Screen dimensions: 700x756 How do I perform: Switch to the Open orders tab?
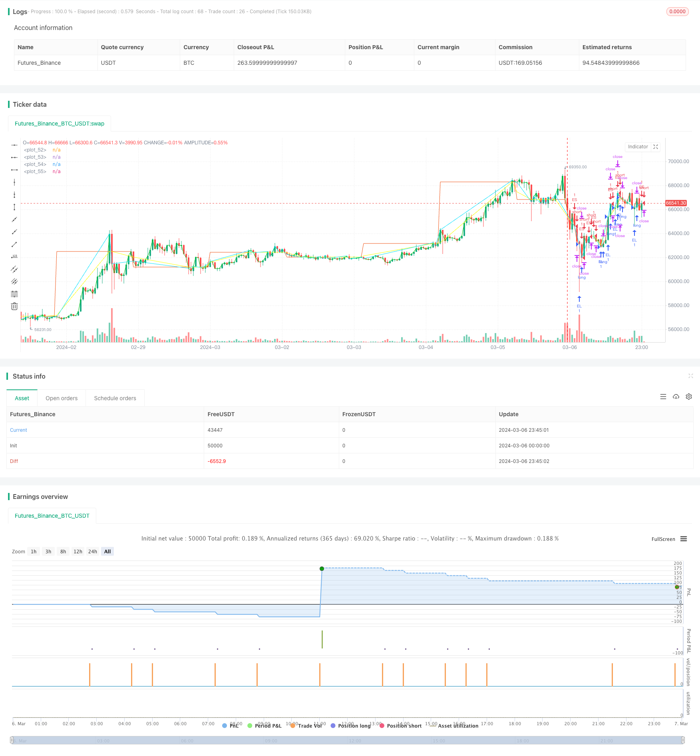point(62,398)
